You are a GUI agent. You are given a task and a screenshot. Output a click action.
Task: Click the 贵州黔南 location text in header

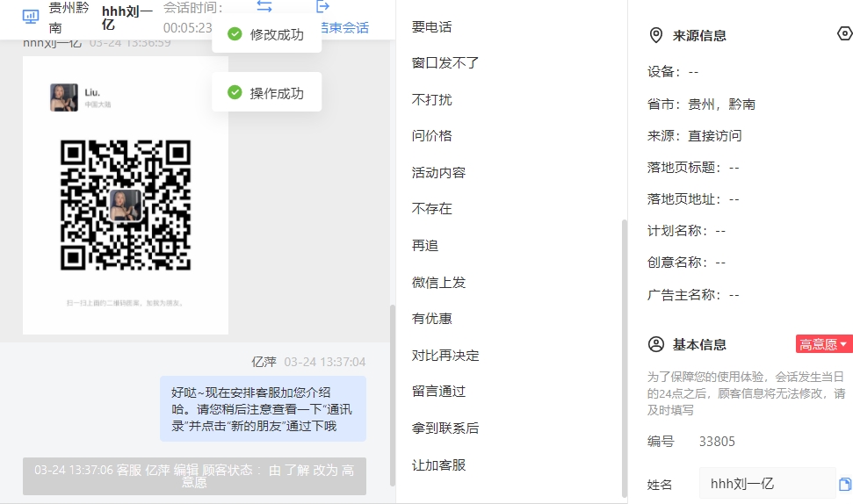pyautogui.click(x=69, y=18)
